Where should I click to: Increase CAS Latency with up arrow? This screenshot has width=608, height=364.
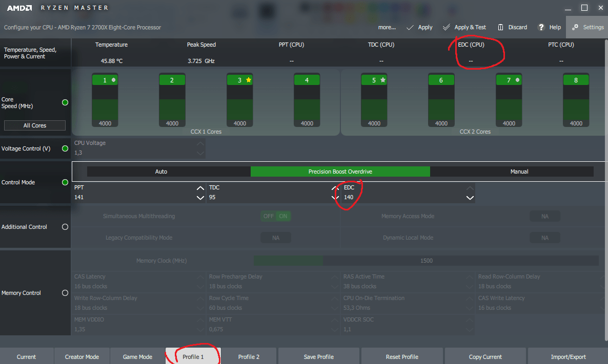point(200,277)
